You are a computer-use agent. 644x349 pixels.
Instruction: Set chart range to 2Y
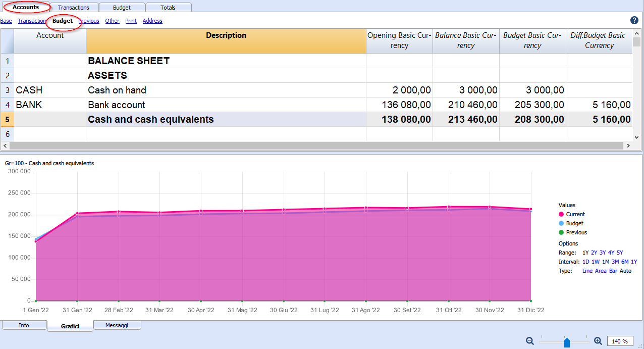(x=594, y=253)
